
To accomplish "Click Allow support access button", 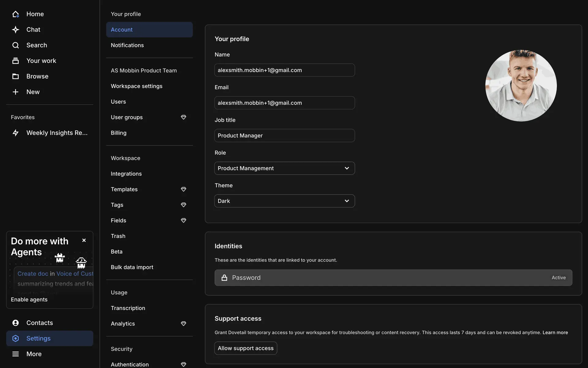I will point(246,348).
